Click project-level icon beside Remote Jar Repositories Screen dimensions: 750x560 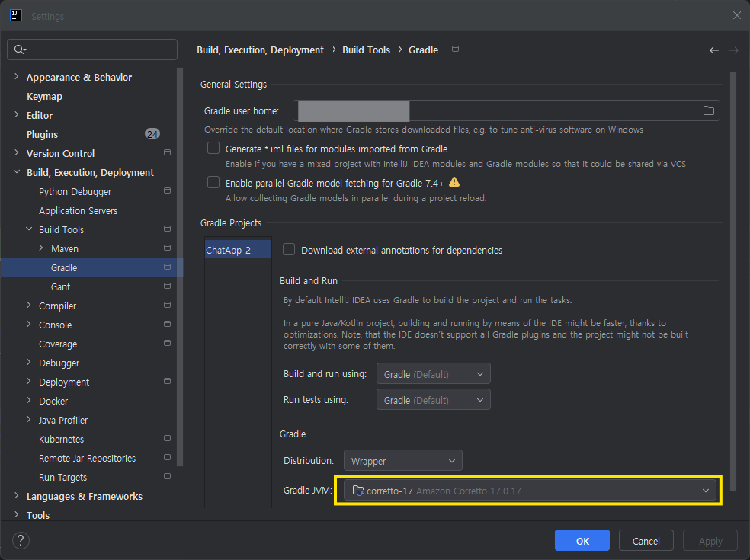[x=167, y=458]
